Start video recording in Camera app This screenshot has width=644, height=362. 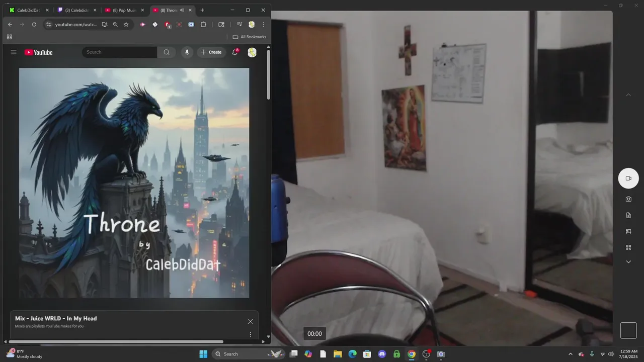coord(628,178)
